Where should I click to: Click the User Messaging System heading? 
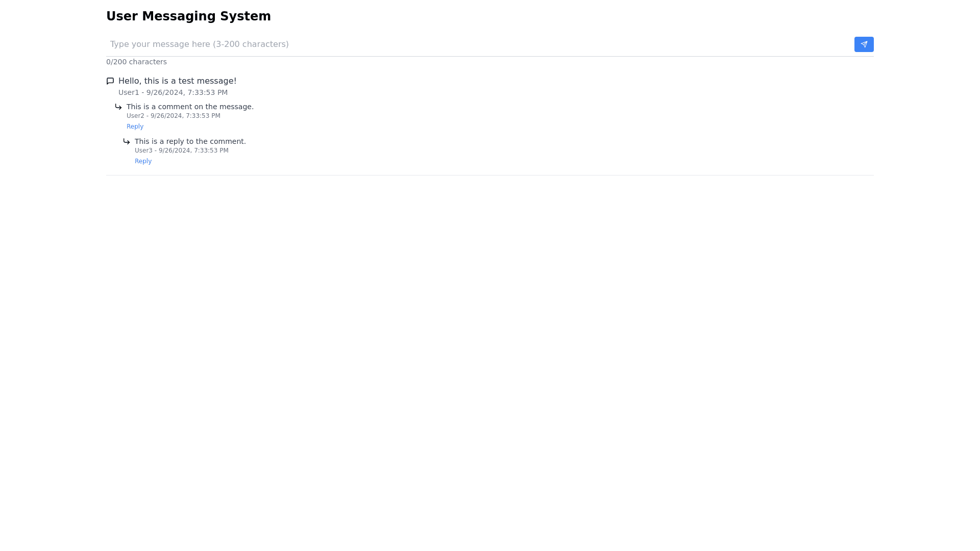188,16
